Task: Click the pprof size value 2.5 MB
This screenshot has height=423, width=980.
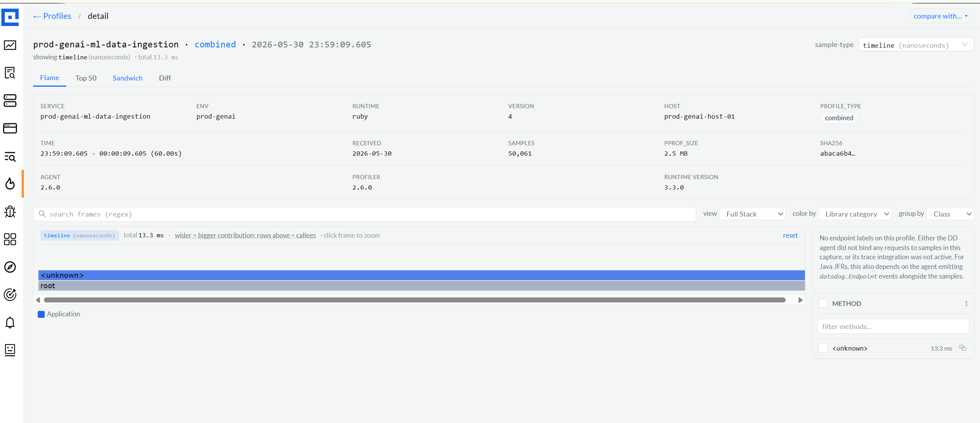Action: pos(676,153)
